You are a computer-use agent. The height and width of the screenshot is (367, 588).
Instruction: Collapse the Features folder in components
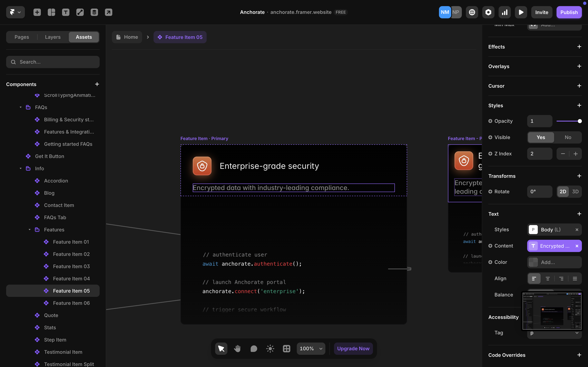pos(30,230)
